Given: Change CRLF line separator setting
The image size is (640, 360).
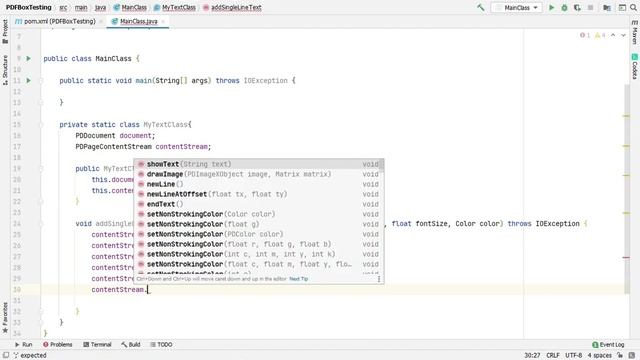Looking at the screenshot, I should tap(553, 355).
